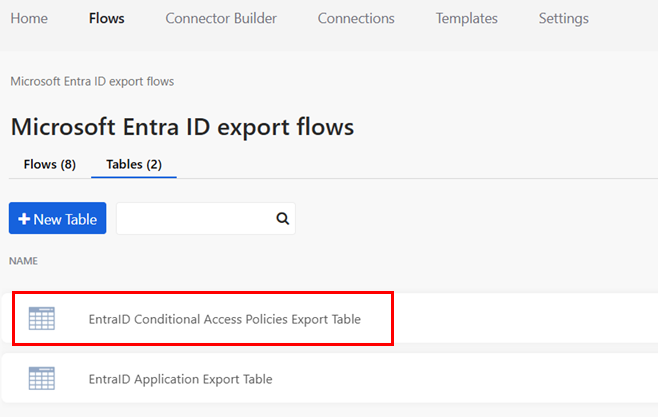Focus the table search input box
Viewport: 658px width, 417px height.
194,218
